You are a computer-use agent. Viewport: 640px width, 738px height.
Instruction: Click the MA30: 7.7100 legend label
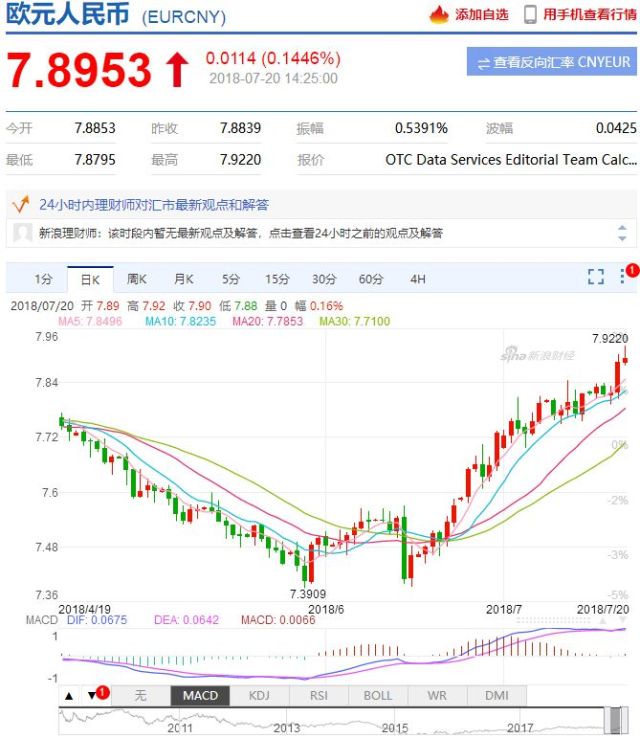click(355, 321)
